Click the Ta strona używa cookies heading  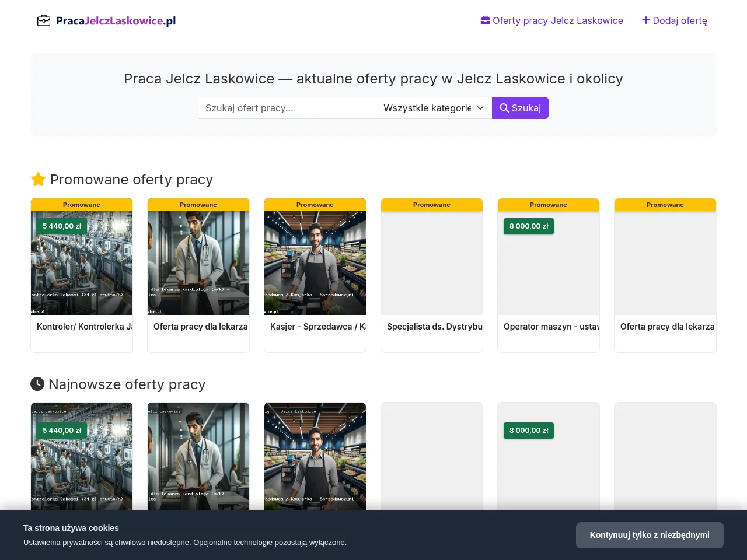coord(71,528)
